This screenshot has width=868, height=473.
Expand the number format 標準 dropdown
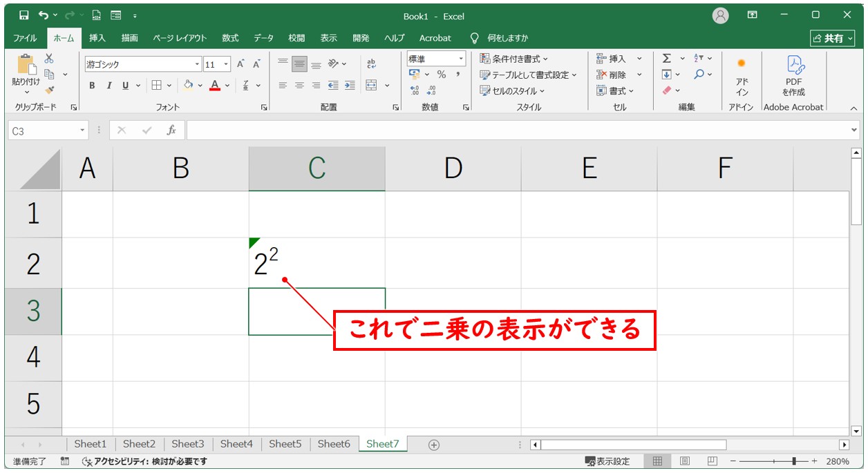(x=462, y=59)
